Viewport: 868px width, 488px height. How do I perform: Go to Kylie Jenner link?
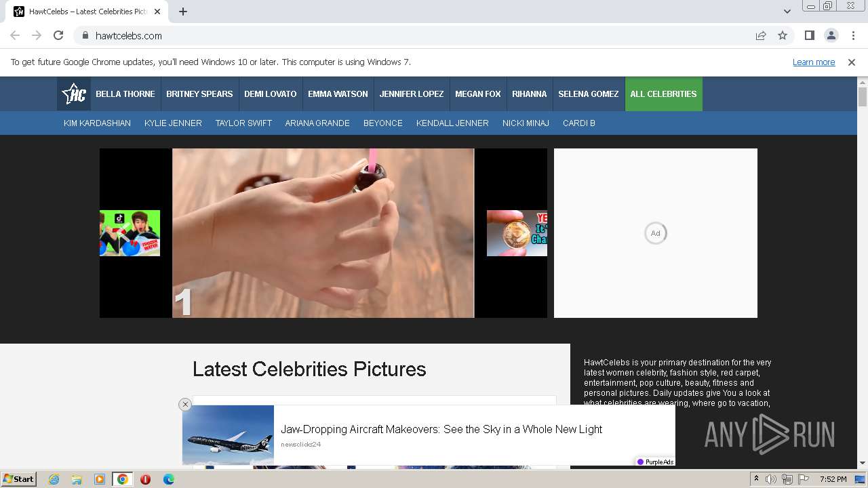click(x=173, y=123)
